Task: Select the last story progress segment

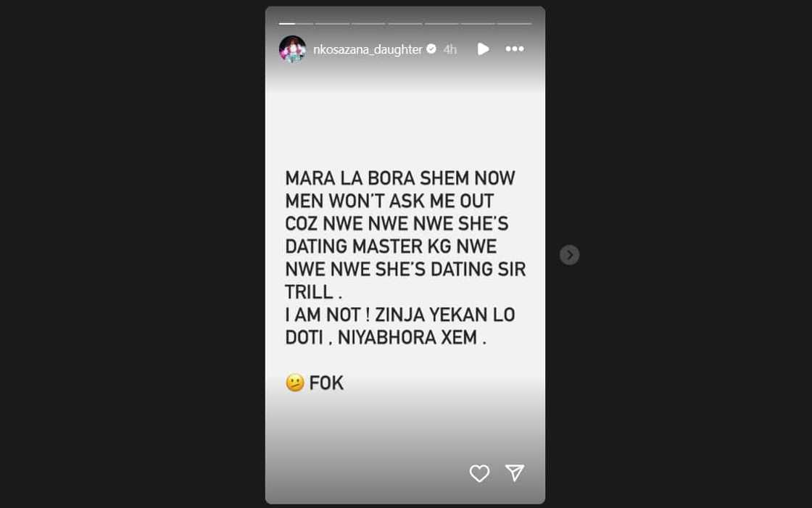Action: (x=514, y=22)
